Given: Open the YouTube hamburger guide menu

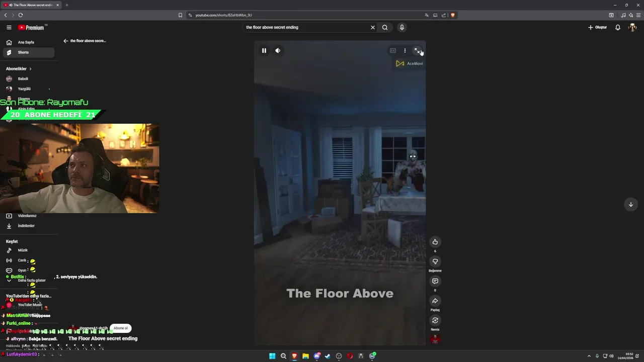Looking at the screenshot, I should 9,27.
